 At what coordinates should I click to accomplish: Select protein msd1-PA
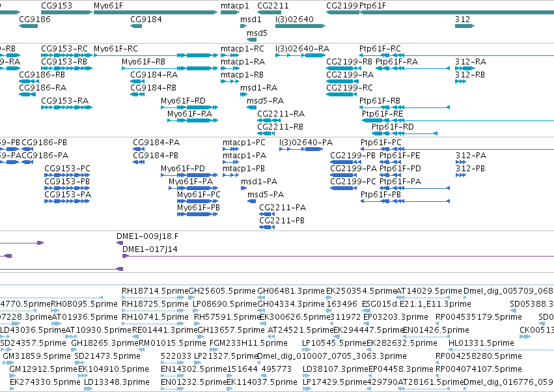tap(243, 188)
